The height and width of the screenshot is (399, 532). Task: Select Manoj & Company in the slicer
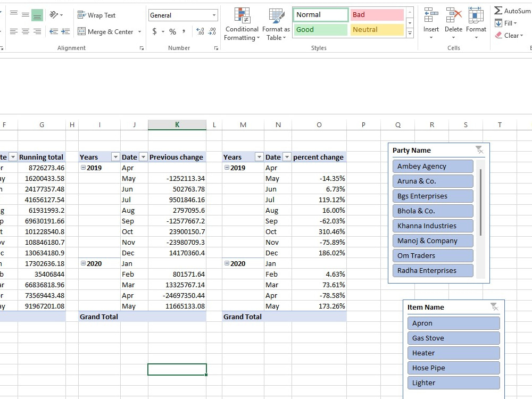pos(433,241)
